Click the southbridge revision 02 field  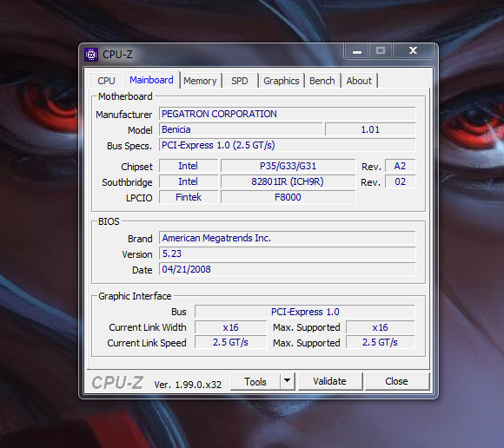pos(401,181)
